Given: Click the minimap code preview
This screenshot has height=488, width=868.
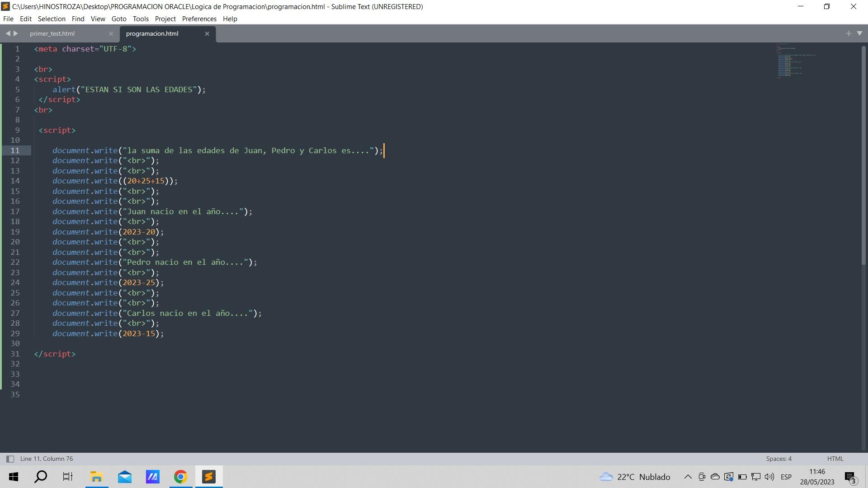Looking at the screenshot, I should (x=796, y=61).
